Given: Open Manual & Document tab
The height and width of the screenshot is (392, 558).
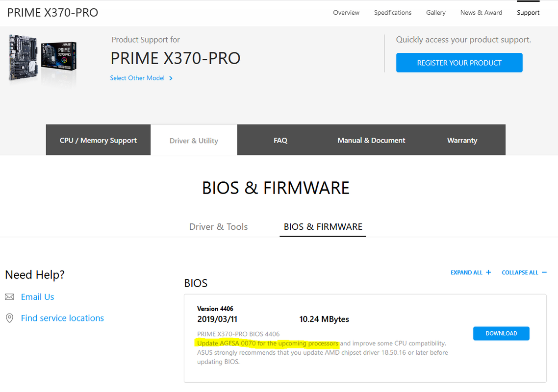Looking at the screenshot, I should click(x=371, y=140).
